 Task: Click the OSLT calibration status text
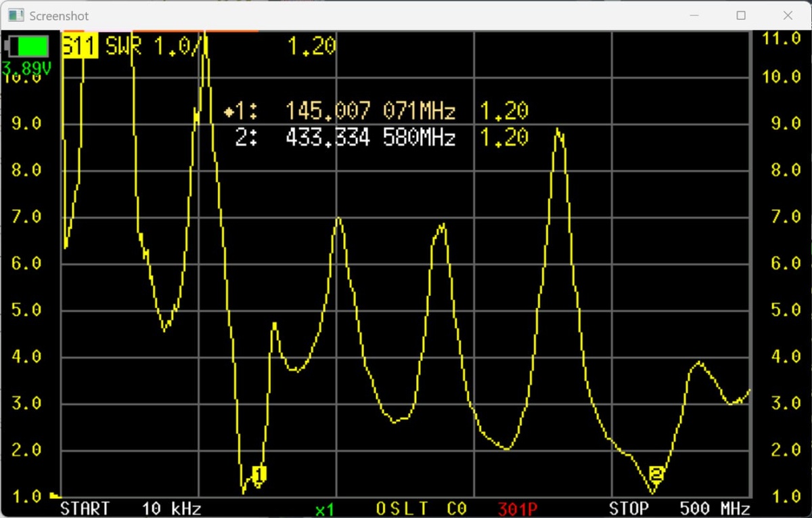(x=402, y=508)
